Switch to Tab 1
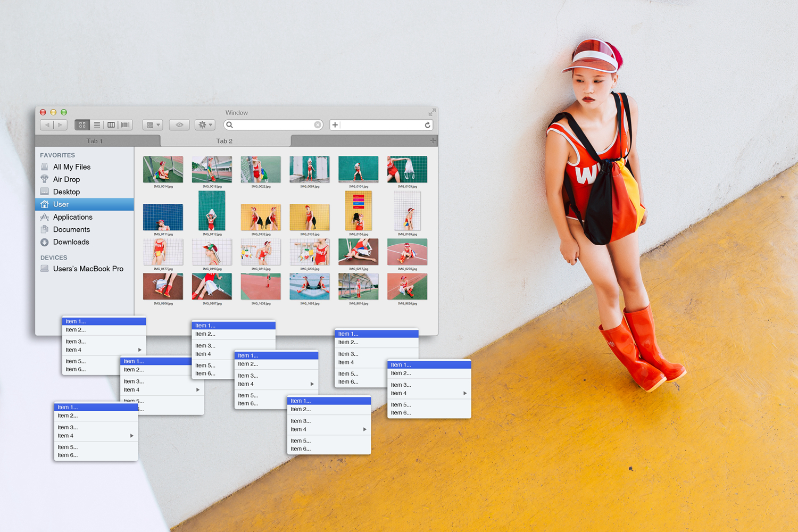798x532 pixels. 95,141
